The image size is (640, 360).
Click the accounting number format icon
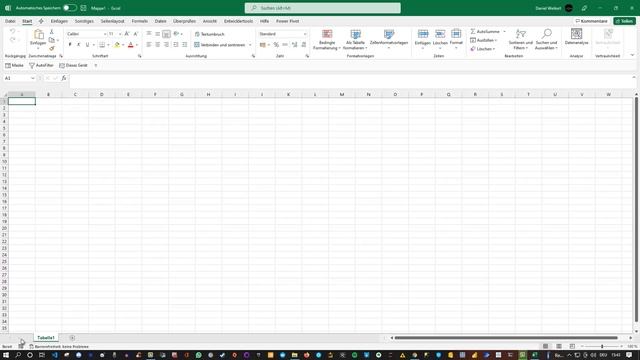tap(263, 44)
